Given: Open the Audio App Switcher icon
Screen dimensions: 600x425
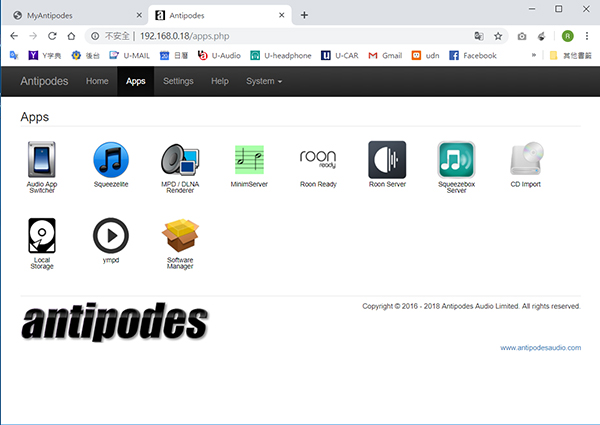Looking at the screenshot, I should 42,160.
